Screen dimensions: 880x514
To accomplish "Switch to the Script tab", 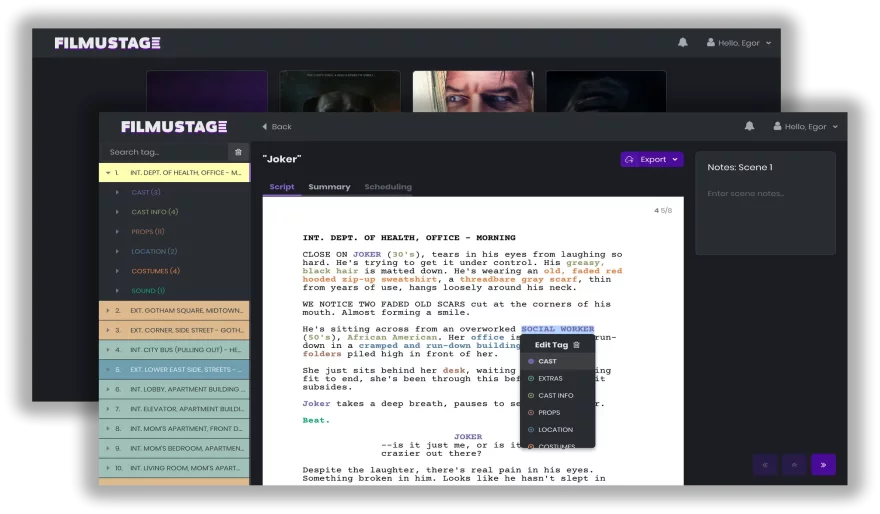I will coord(282,187).
